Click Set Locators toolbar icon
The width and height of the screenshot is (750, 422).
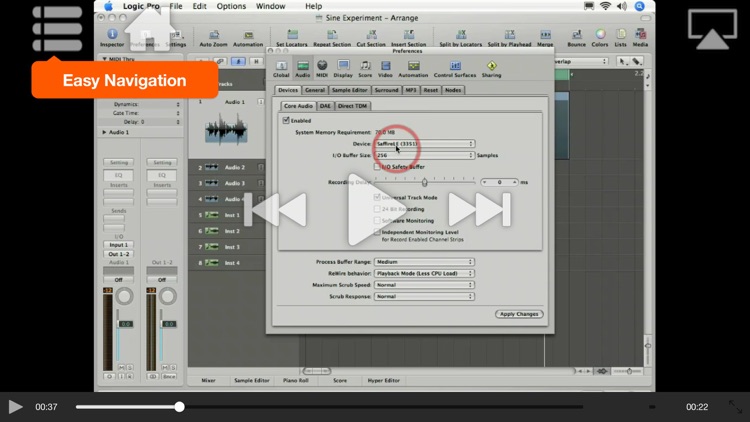click(292, 35)
